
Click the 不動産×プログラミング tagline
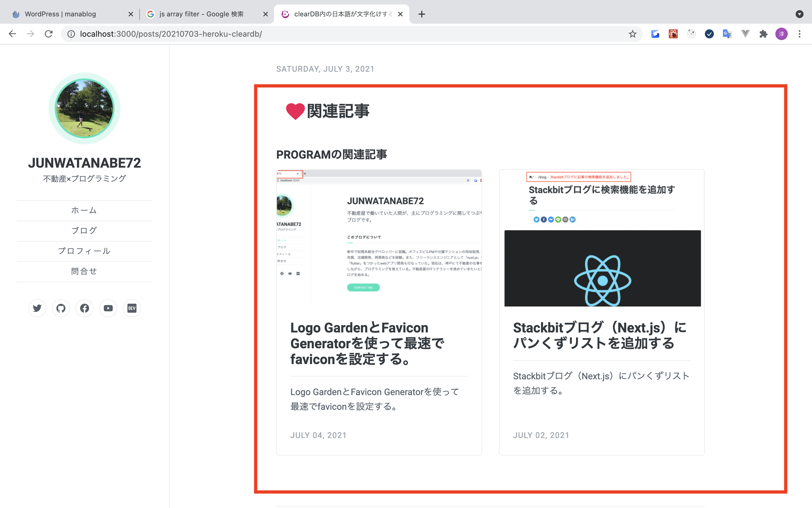[x=84, y=179]
